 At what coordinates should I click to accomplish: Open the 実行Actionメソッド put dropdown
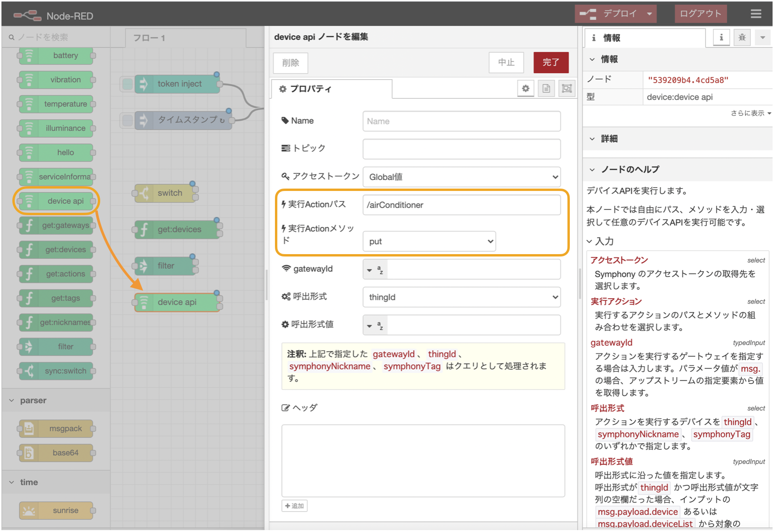(x=429, y=241)
